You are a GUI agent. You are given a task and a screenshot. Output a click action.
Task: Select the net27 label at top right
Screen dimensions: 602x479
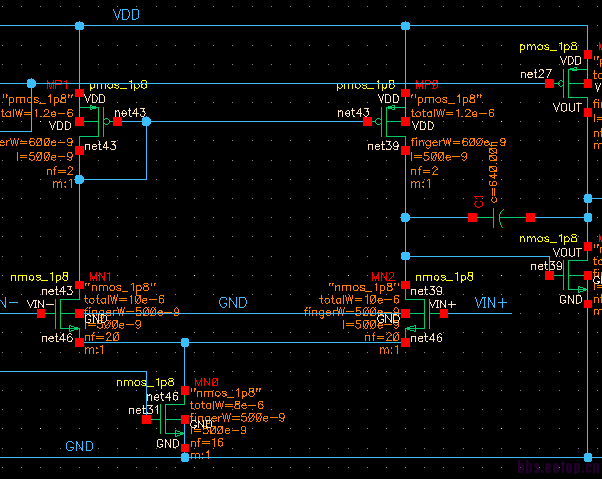coord(536,74)
